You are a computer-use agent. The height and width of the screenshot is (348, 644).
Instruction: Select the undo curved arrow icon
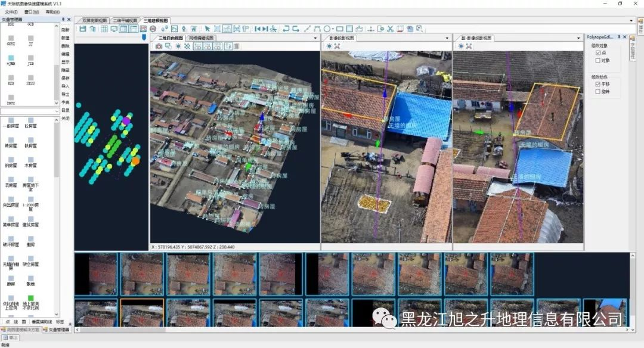point(286,28)
